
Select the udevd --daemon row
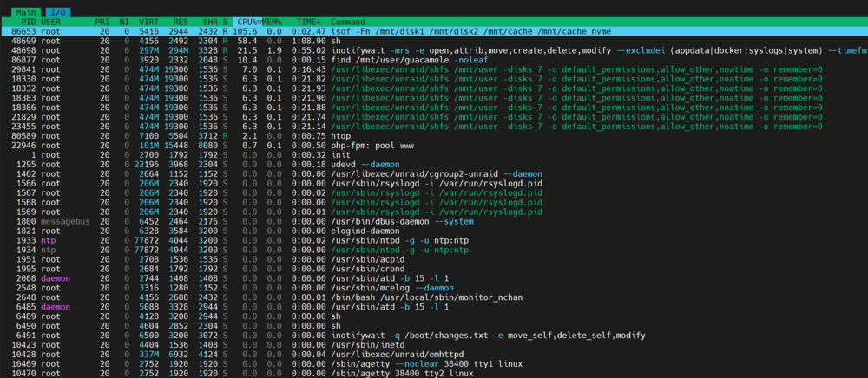(x=434, y=164)
